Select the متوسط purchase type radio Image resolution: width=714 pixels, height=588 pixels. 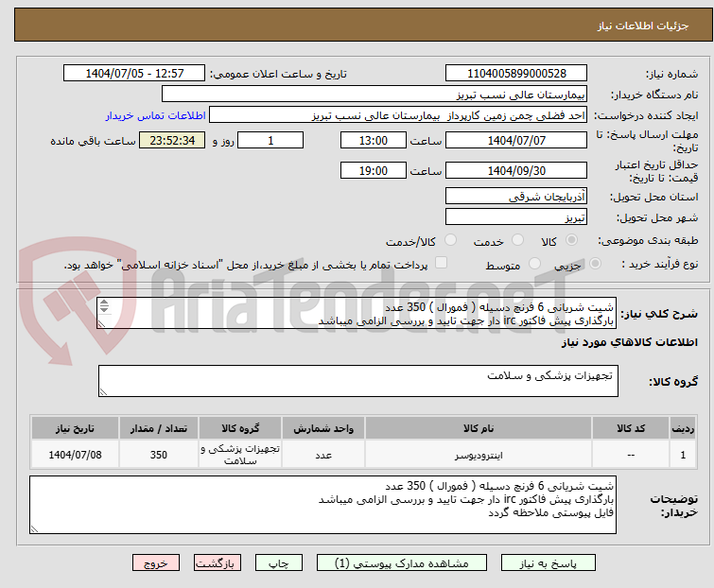coord(534,264)
